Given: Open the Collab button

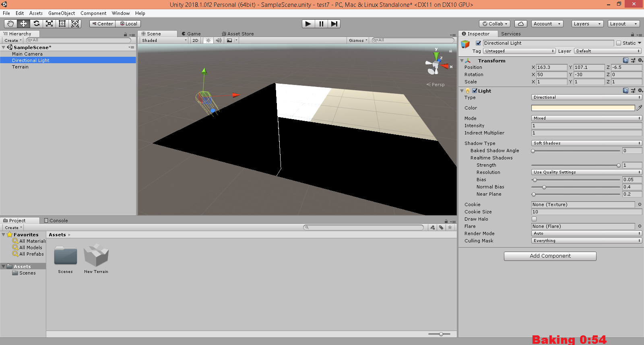Looking at the screenshot, I should (495, 24).
